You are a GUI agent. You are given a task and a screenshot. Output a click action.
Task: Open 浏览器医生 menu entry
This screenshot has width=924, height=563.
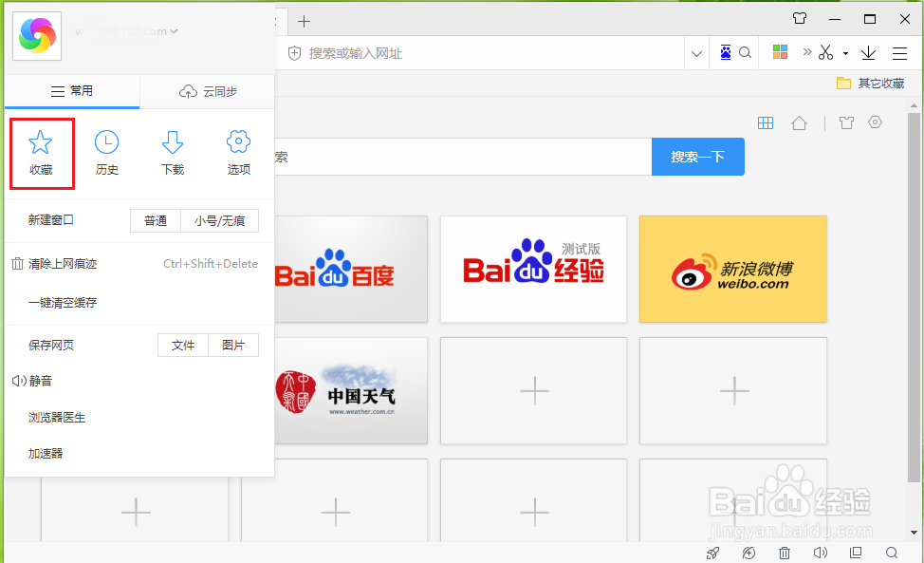139,418
